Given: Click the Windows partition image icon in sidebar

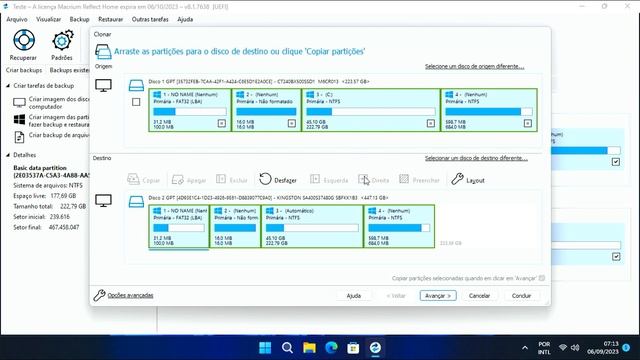Looking at the screenshot, I should pyautogui.click(x=19, y=120).
